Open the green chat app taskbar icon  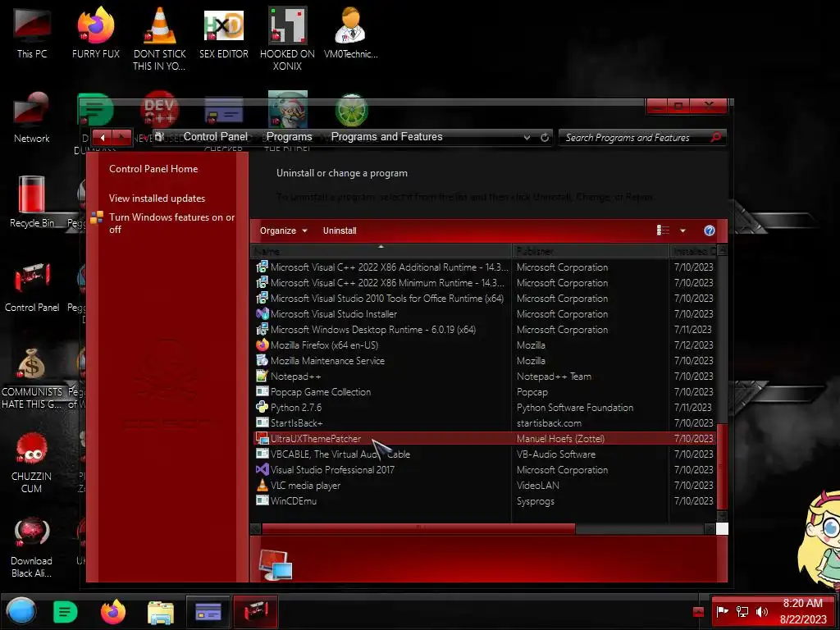pyautogui.click(x=66, y=611)
